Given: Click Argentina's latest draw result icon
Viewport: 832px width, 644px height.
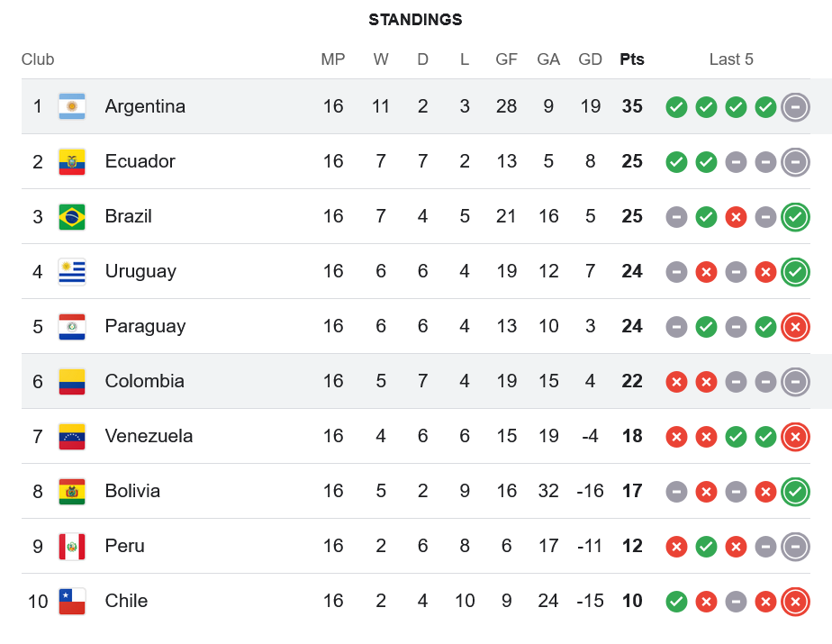Looking at the screenshot, I should coord(795,107).
